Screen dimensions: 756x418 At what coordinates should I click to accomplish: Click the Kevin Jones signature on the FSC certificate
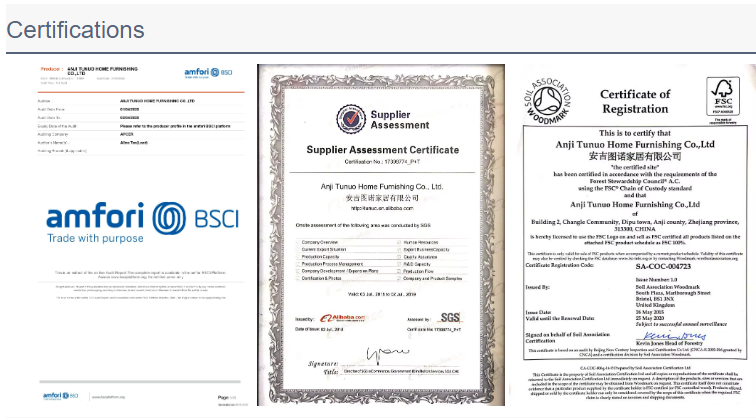(x=675, y=336)
